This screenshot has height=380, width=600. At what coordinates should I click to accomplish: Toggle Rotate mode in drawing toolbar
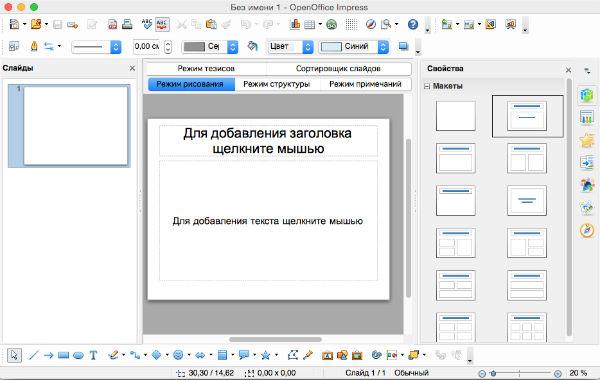click(377, 355)
